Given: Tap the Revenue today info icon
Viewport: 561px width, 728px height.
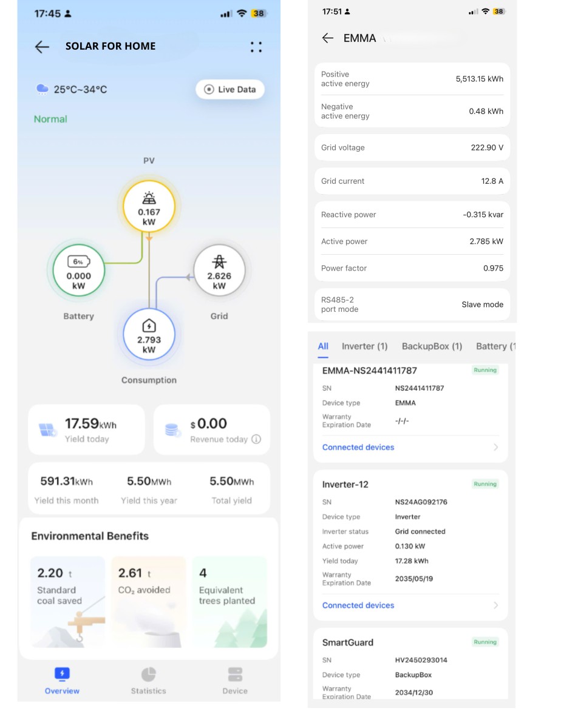Looking at the screenshot, I should point(256,439).
